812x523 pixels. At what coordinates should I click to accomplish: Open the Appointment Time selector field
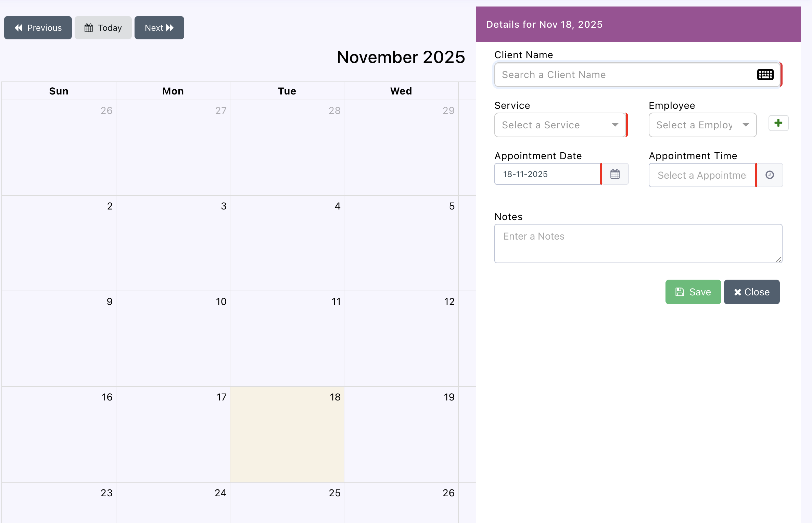tap(701, 175)
